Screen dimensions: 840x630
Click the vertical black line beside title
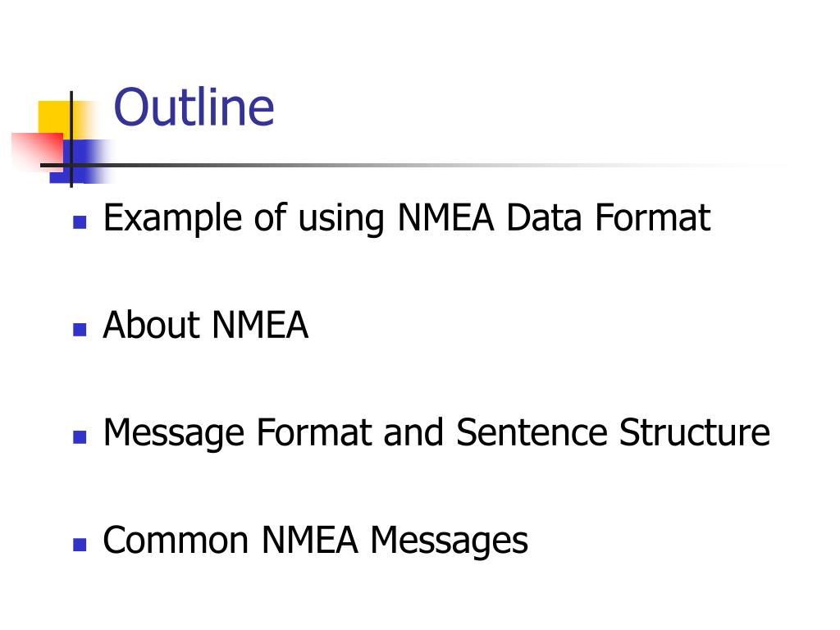pos(71,139)
